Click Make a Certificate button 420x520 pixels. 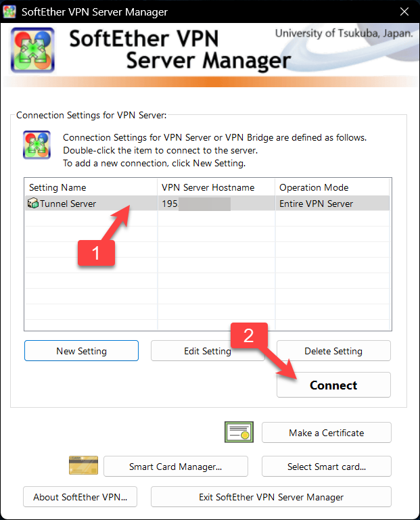click(327, 433)
